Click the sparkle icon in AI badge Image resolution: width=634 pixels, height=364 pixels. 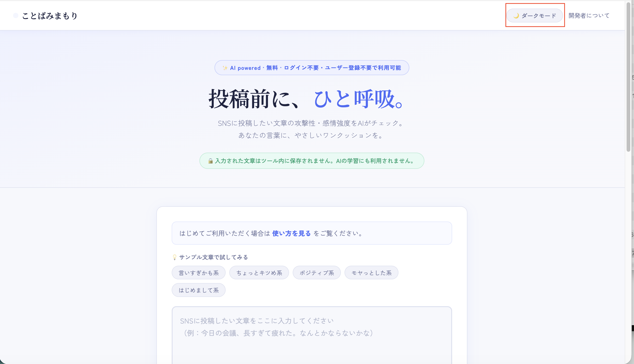coord(225,68)
